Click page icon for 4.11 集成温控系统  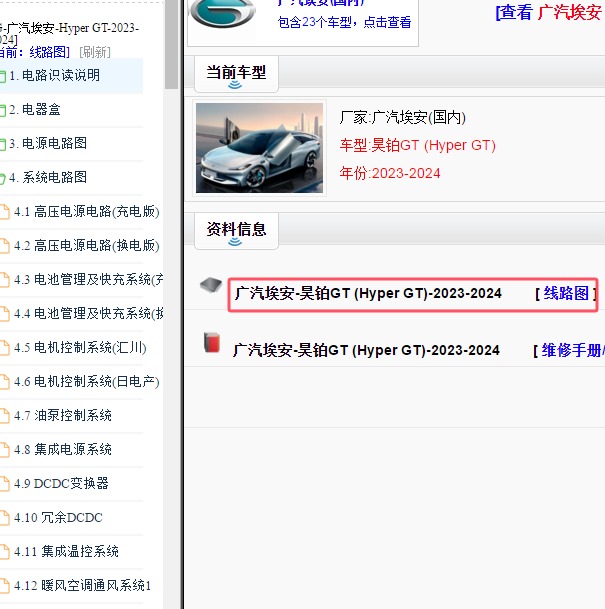tap(5, 552)
